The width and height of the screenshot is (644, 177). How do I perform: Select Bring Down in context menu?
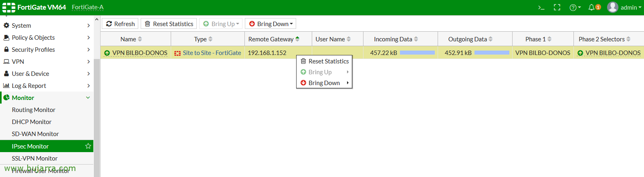coord(324,83)
